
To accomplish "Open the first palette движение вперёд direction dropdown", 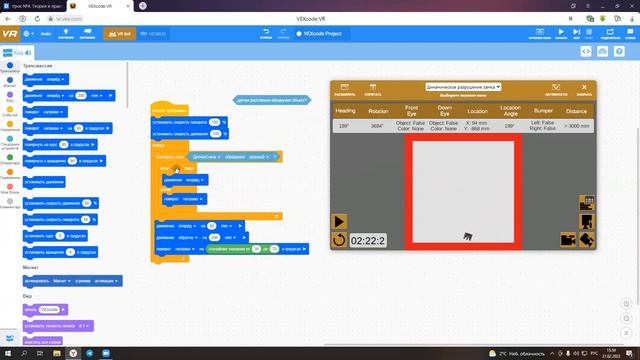I will point(56,79).
